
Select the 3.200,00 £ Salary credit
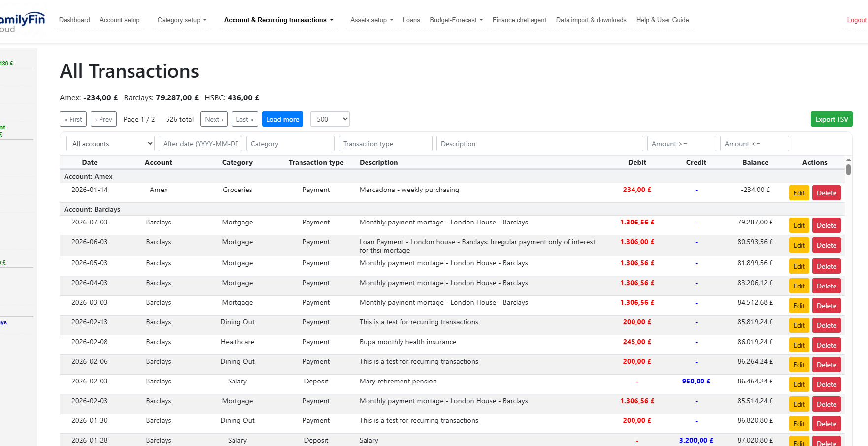point(696,440)
